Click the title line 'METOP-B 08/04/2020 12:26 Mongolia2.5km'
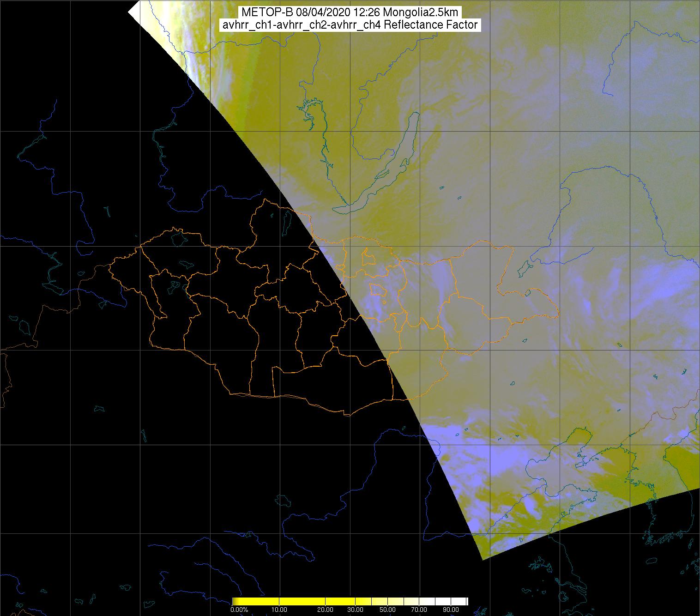The width and height of the screenshot is (700, 616). point(350,12)
